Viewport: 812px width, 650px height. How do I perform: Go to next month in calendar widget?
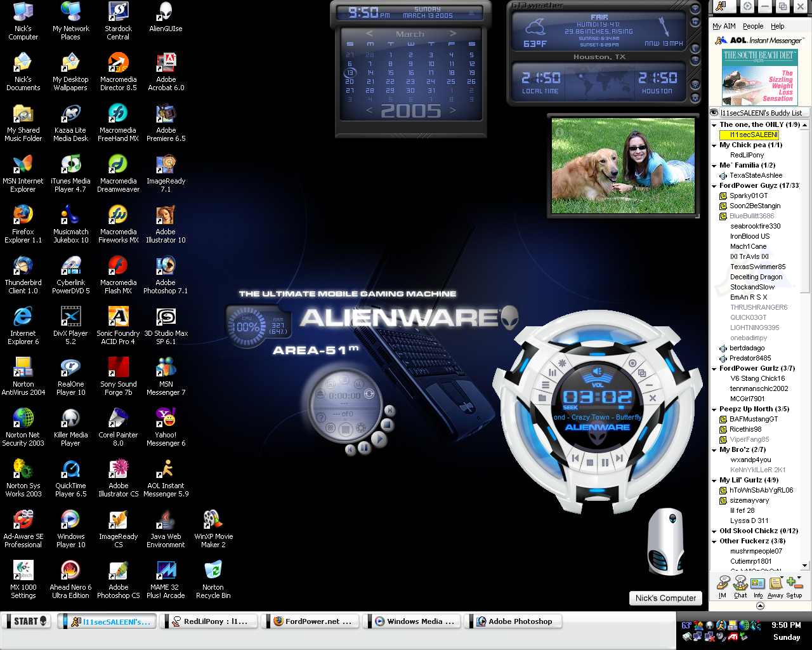point(452,34)
